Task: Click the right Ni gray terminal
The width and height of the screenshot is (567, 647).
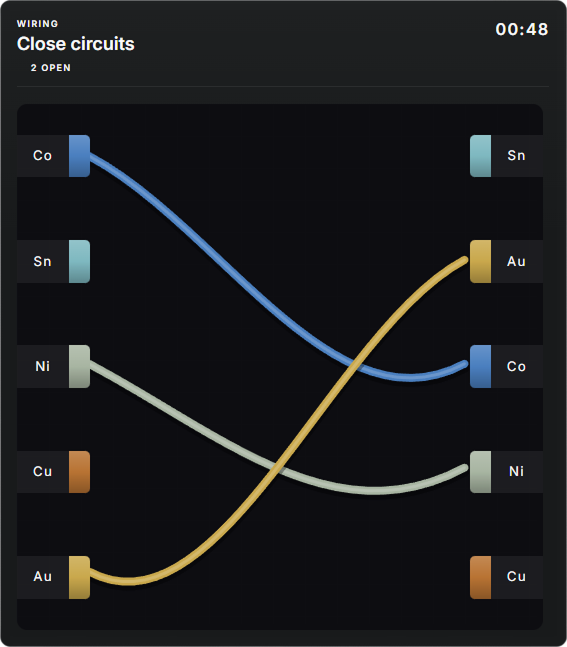Action: point(480,472)
